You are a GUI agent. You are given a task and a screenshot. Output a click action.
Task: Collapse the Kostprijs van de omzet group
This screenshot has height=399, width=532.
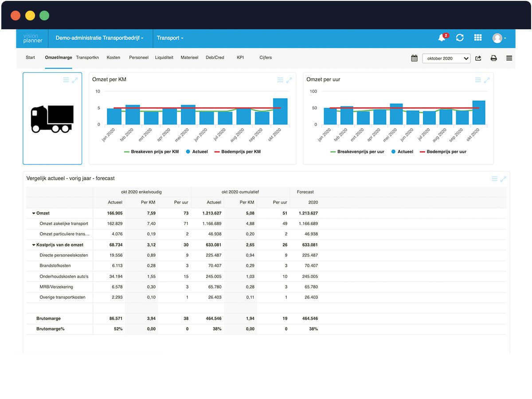pyautogui.click(x=34, y=245)
